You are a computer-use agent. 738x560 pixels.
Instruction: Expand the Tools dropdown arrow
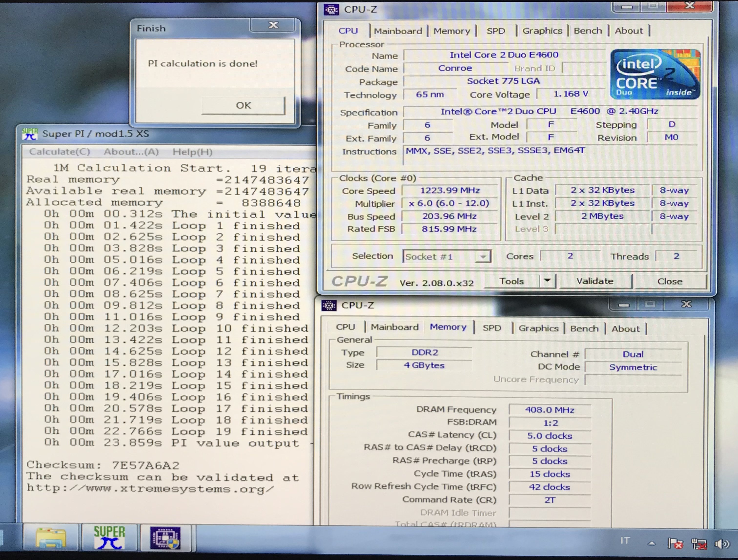[547, 281]
